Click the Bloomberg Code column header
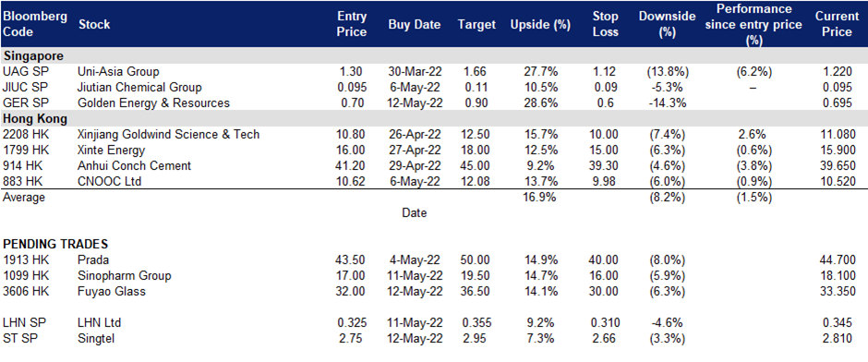 [35, 24]
